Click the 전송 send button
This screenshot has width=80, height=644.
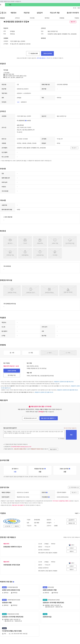[71, 435]
